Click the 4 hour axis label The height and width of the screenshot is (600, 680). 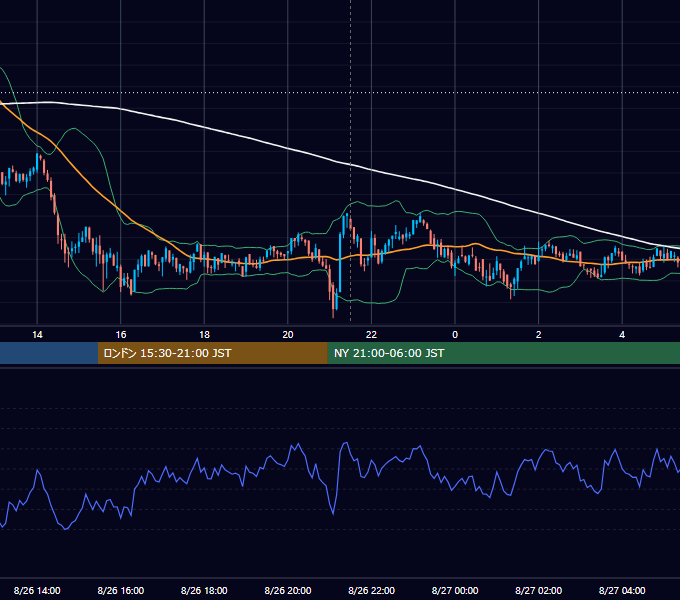click(x=622, y=335)
